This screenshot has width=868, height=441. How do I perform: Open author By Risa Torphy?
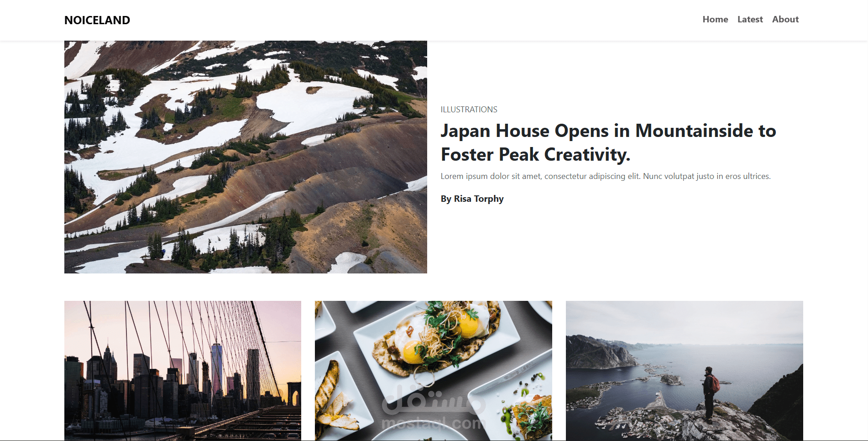tap(472, 199)
